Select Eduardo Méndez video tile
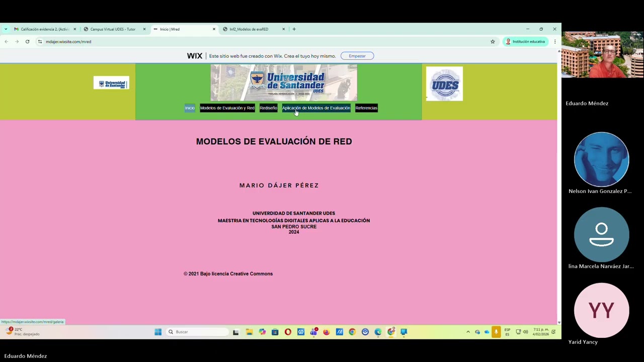 click(x=602, y=55)
